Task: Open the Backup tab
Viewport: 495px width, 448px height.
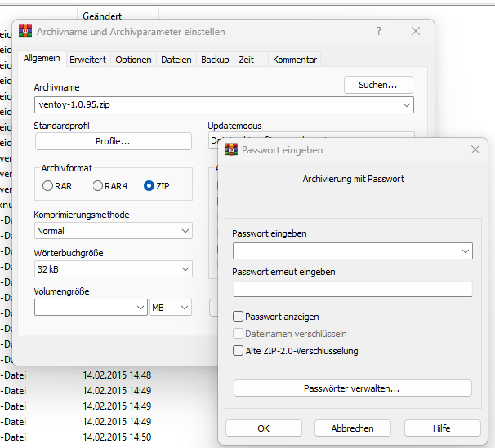Action: (215, 60)
